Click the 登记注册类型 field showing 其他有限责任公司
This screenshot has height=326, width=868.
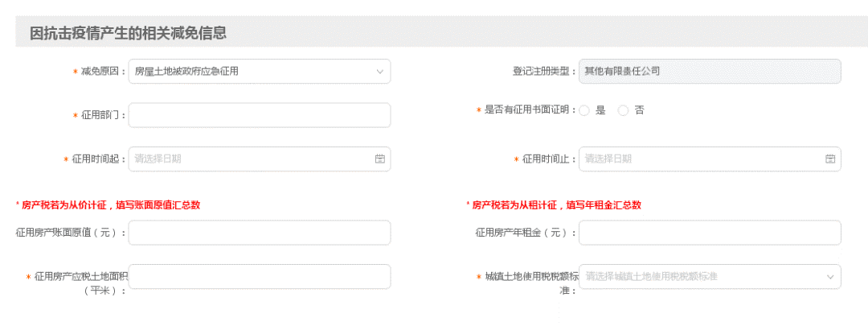(709, 72)
